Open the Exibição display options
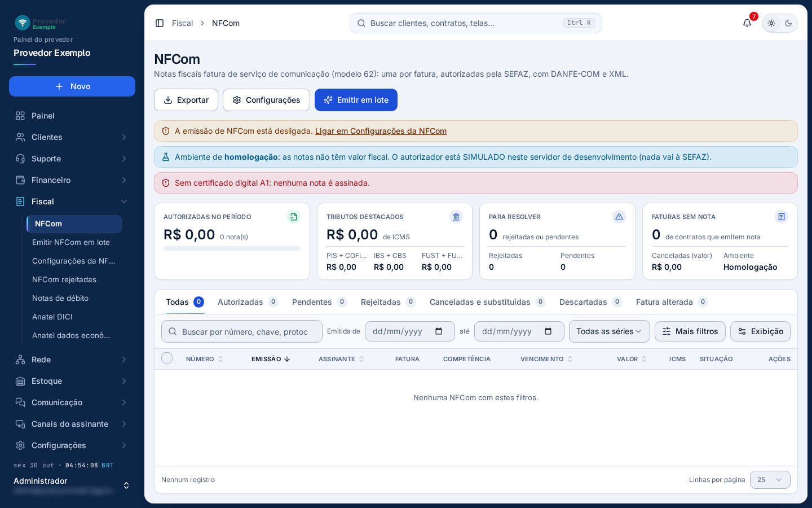This screenshot has width=812, height=508. 760,331
